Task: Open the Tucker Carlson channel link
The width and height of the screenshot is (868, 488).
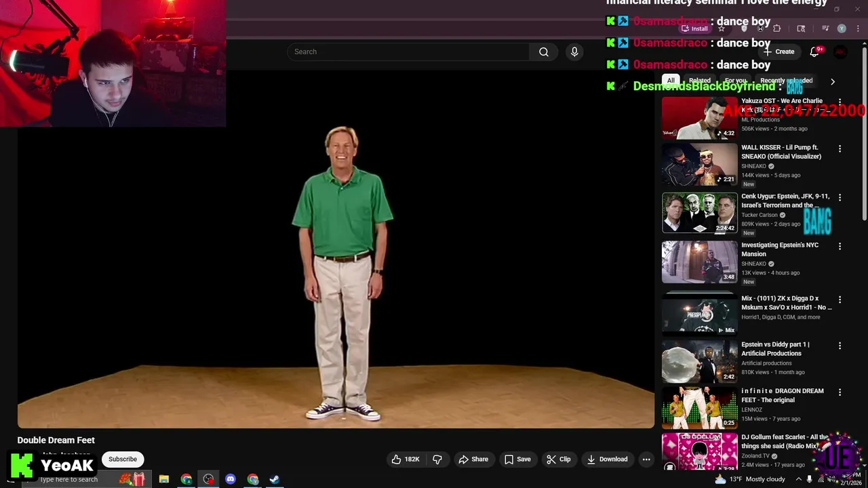Action: [x=759, y=215]
